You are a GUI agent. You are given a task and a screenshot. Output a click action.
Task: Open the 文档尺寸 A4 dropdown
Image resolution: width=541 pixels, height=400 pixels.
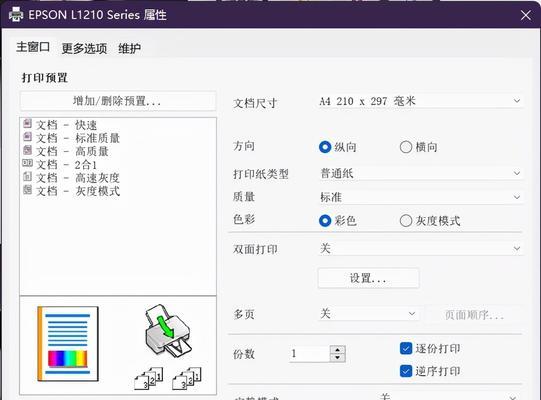pyautogui.click(x=420, y=101)
